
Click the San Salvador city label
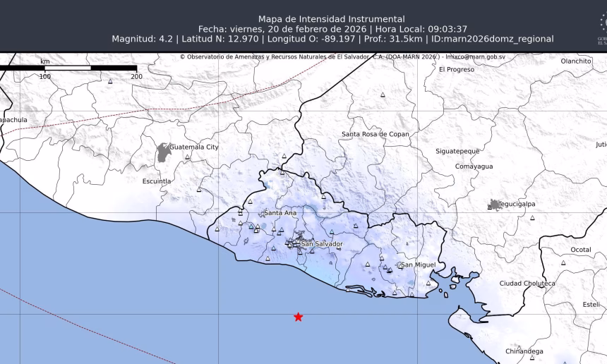click(321, 244)
